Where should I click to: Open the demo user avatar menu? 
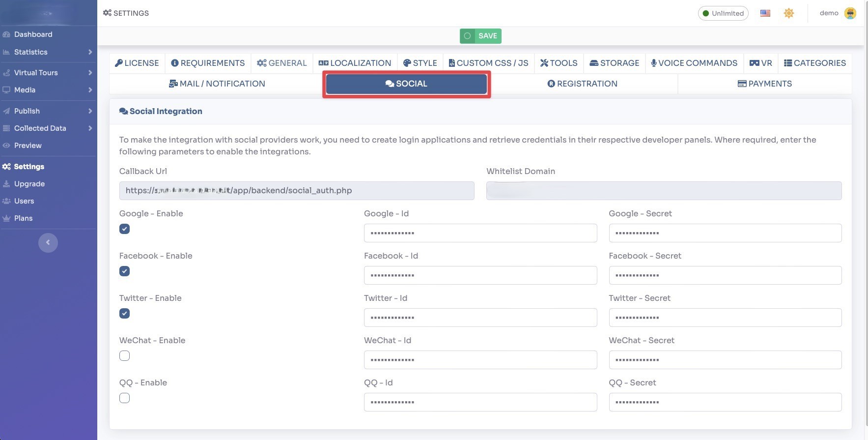click(850, 13)
